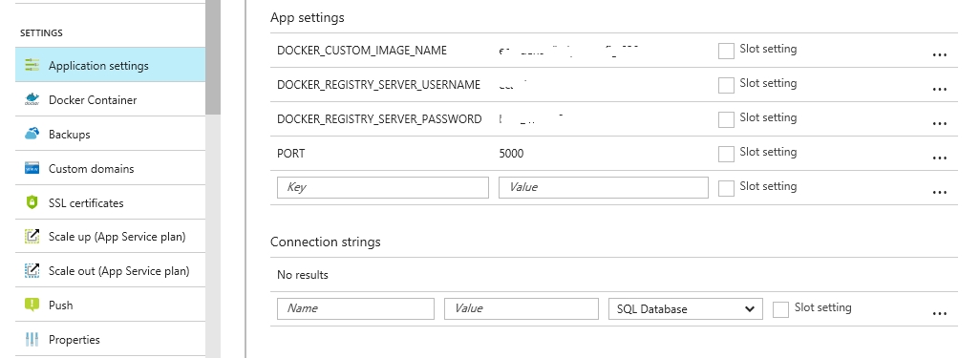Image resolution: width=980 pixels, height=358 pixels.
Task: Select Scale out (App Service plan)
Action: pyautogui.click(x=110, y=270)
